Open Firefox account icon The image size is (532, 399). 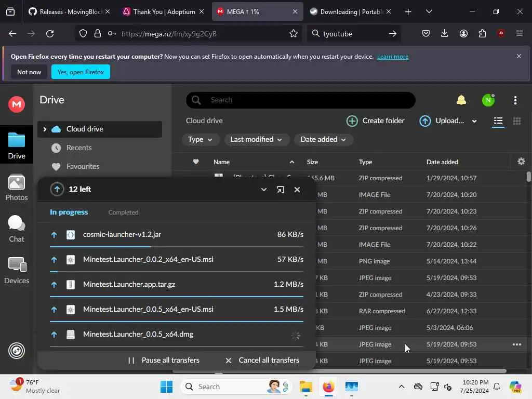coord(463,33)
